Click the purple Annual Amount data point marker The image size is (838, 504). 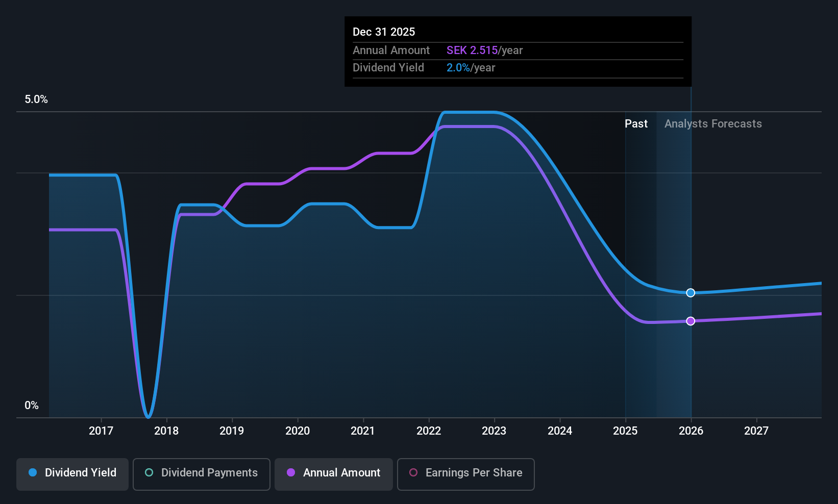point(691,321)
